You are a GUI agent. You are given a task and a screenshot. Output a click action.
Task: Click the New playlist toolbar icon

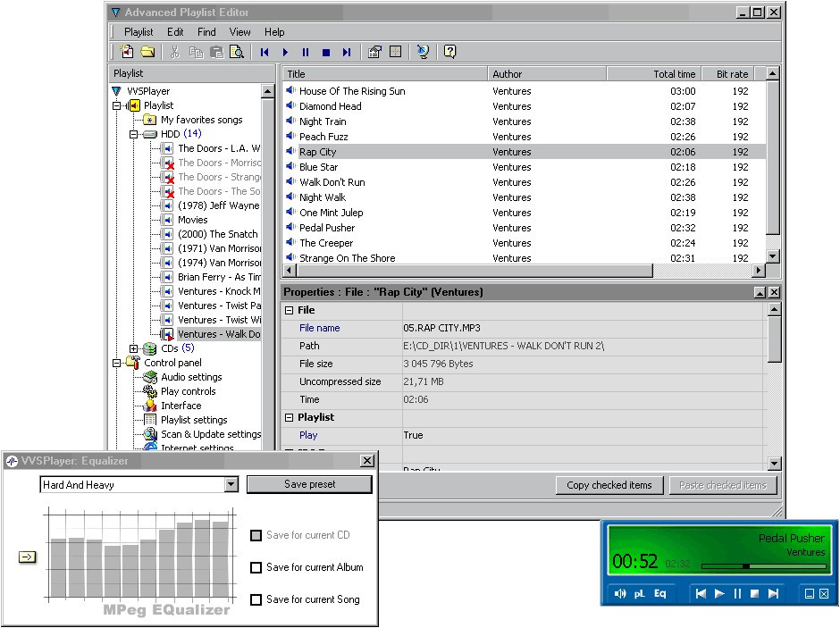tap(127, 52)
